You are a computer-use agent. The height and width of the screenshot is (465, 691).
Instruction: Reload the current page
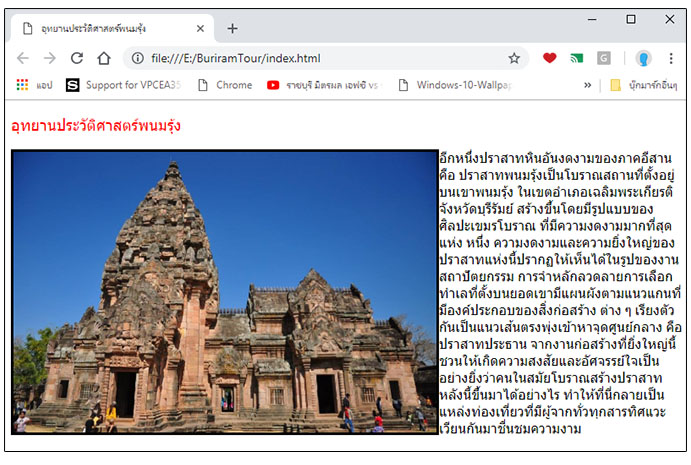tap(76, 58)
